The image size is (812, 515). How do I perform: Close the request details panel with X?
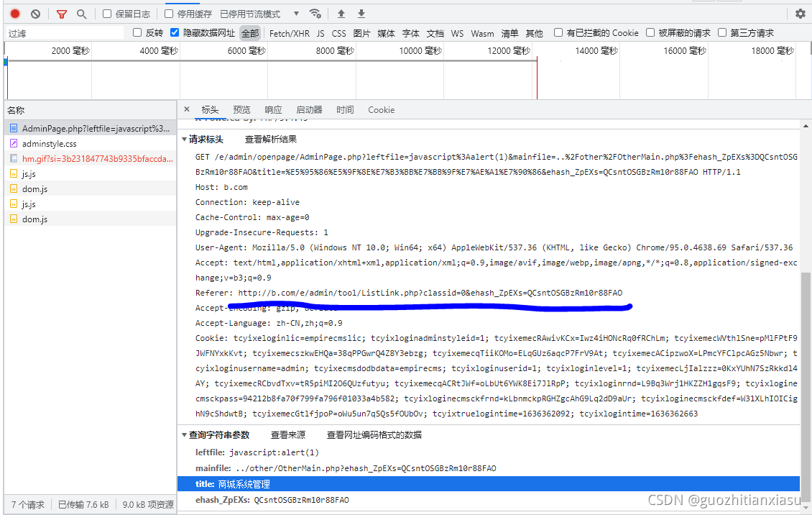(x=187, y=109)
